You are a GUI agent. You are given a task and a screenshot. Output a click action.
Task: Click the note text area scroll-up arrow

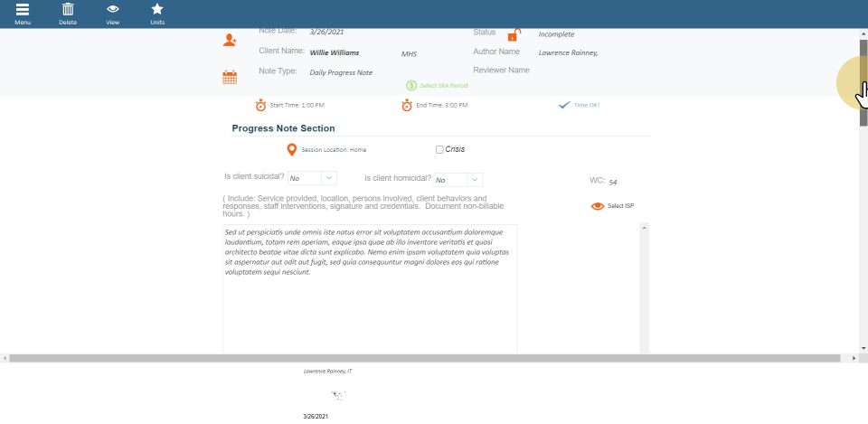point(644,228)
